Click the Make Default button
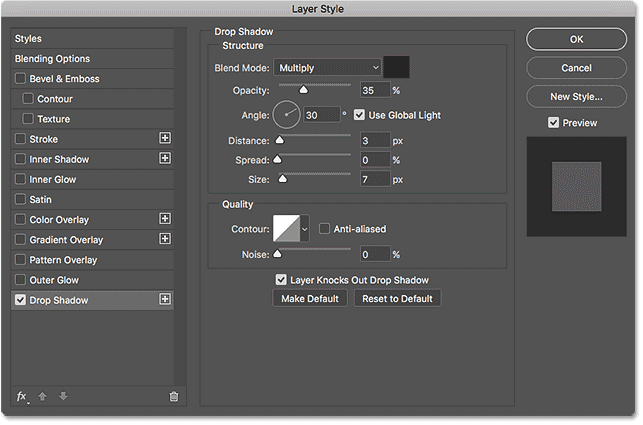643x425 pixels. [310, 299]
